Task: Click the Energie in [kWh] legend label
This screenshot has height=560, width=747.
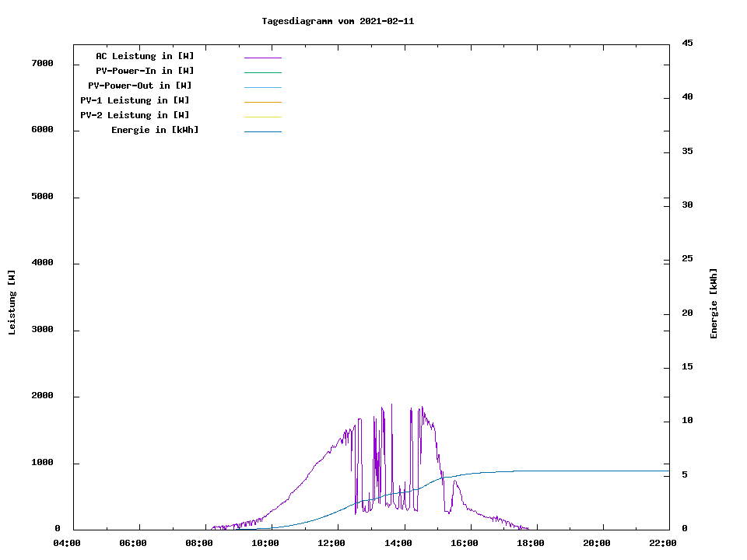Action: (x=155, y=130)
